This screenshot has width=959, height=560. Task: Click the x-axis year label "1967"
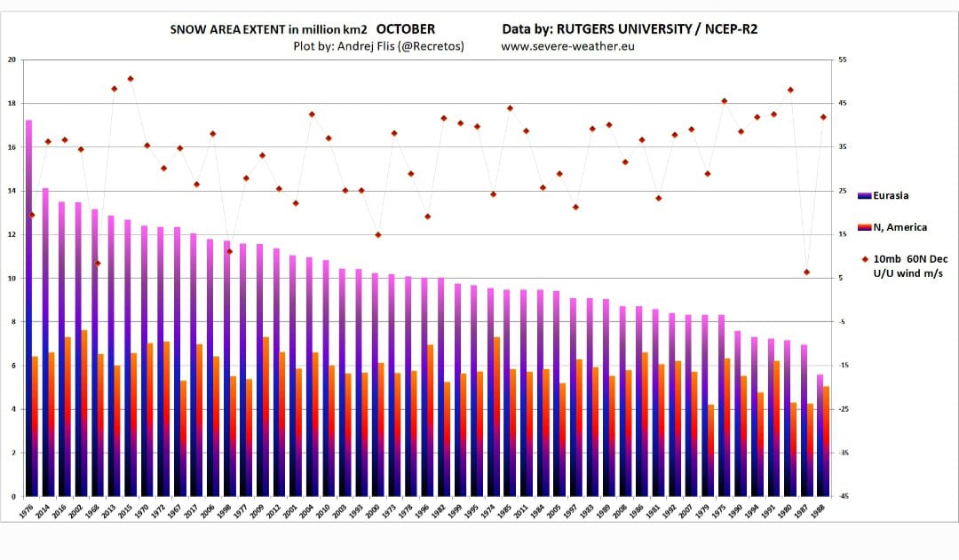pyautogui.click(x=175, y=511)
